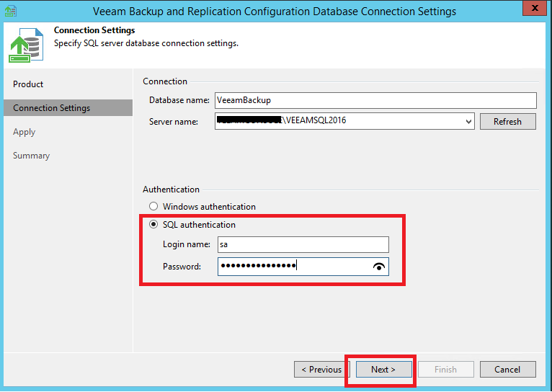
Task: Proceed with the Next button
Action: [383, 370]
